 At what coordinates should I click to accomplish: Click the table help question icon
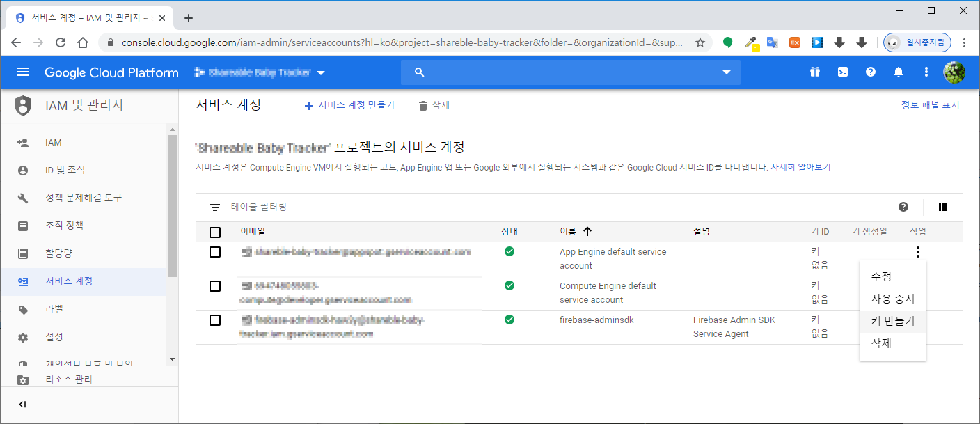coord(903,207)
